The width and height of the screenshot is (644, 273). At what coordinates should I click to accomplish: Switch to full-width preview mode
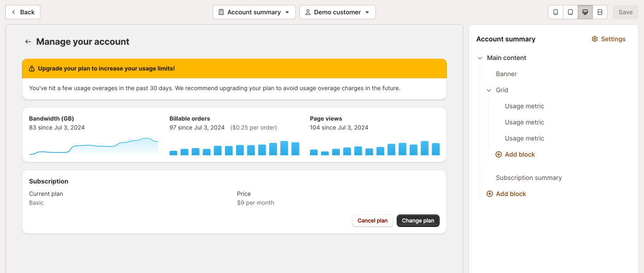click(x=600, y=12)
